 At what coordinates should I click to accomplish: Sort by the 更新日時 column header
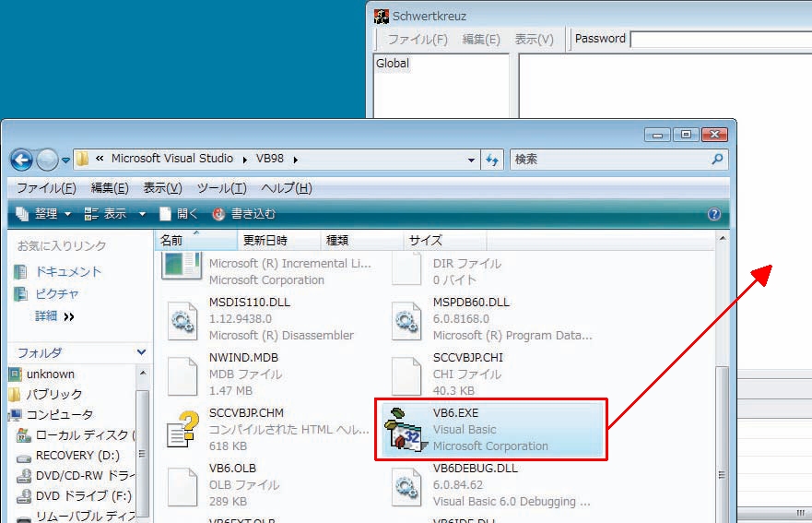[x=279, y=241]
